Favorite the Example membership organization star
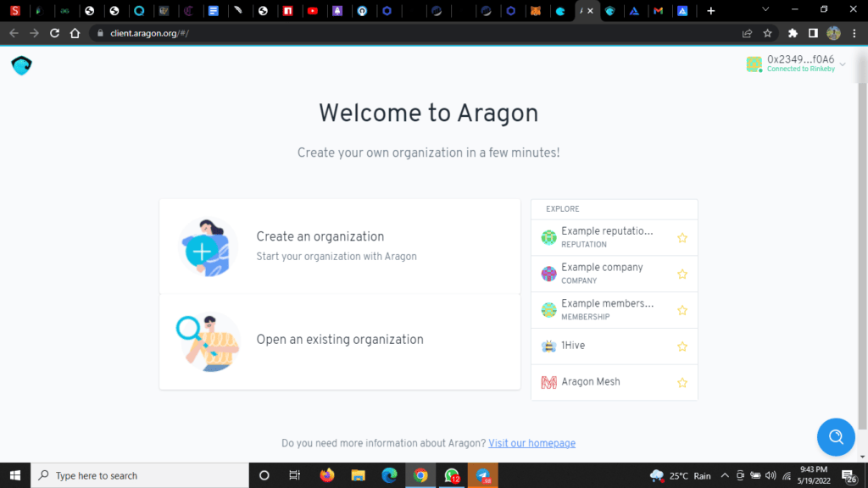 click(682, 310)
